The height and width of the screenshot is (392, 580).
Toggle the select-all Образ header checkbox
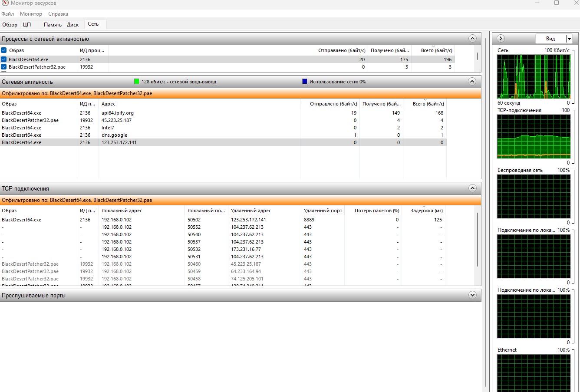click(x=4, y=50)
